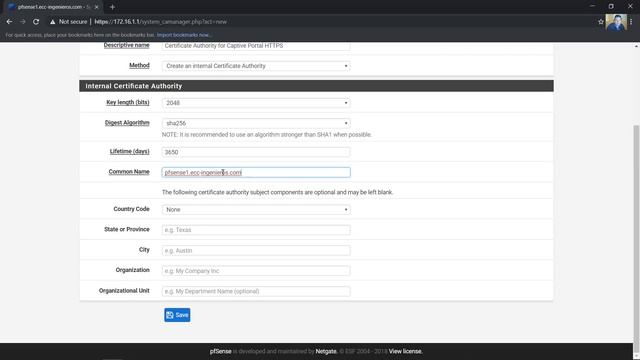Image resolution: width=640 pixels, height=360 pixels.
Task: Click the State or Province field
Action: (256, 230)
